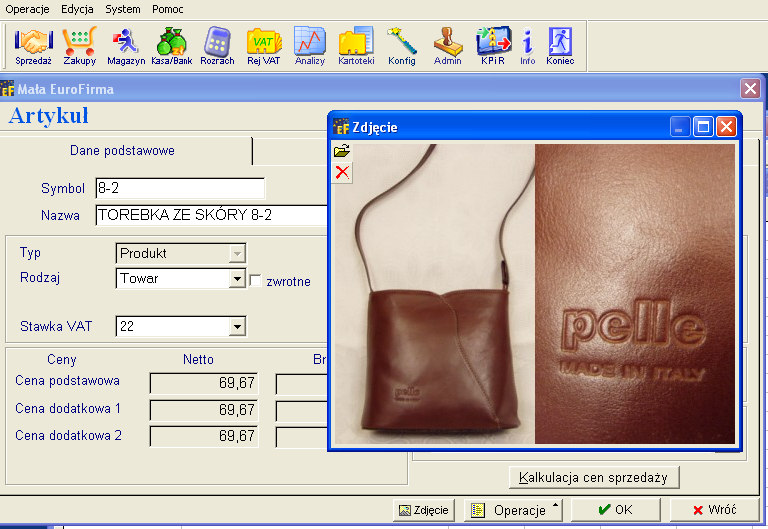Open the Sprzedaż module from toolbar
The image size is (768, 529).
coord(33,47)
